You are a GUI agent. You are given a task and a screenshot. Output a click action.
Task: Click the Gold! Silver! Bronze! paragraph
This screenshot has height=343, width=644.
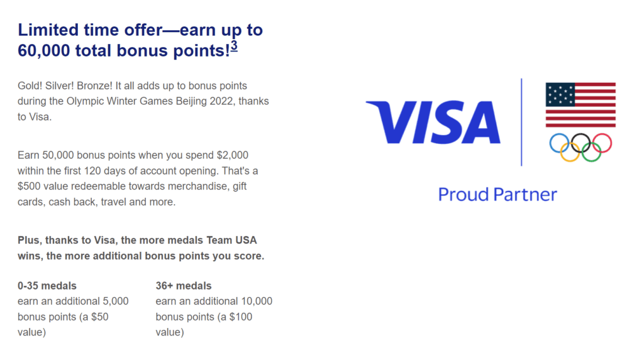coord(143,101)
